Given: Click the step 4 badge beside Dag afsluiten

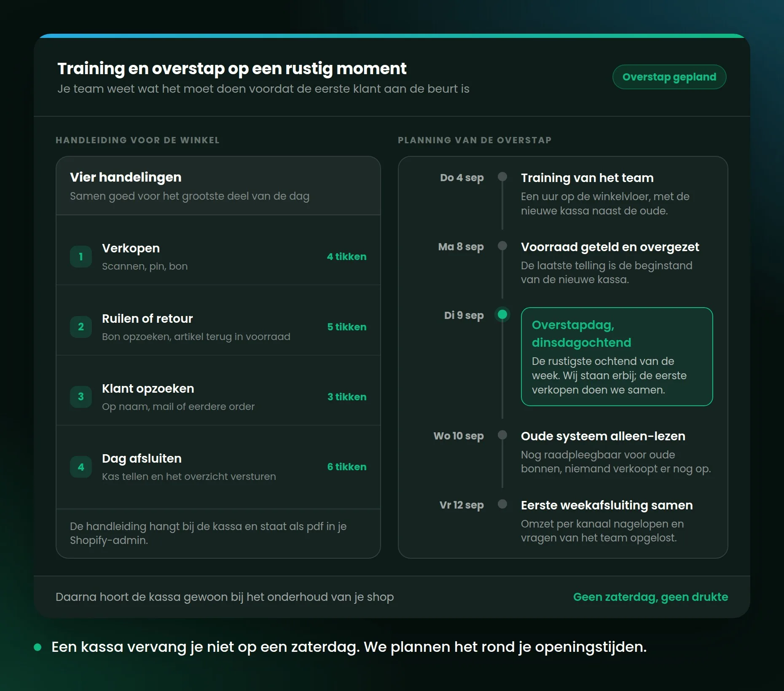Looking at the screenshot, I should click(81, 467).
